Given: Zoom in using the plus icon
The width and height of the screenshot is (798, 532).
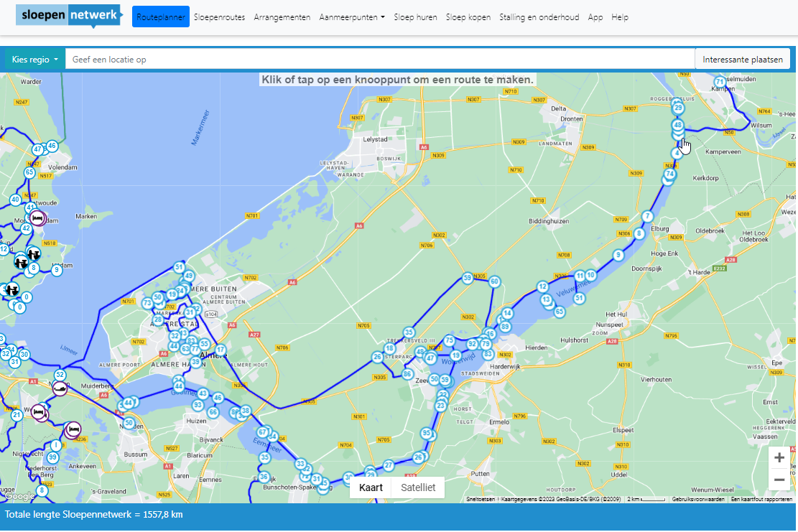Looking at the screenshot, I should 779,457.
